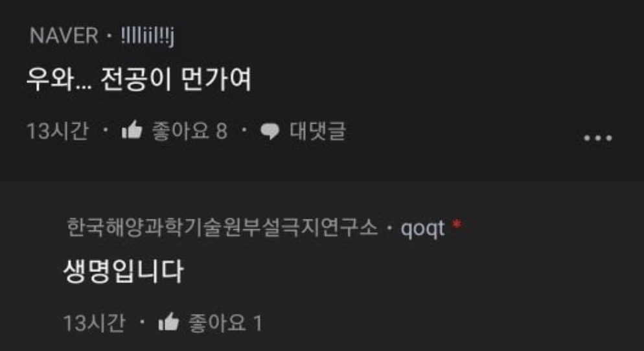This screenshot has width=644, height=351.
Task: Tap the 좋아요 1 label on the reply
Action: click(225, 323)
